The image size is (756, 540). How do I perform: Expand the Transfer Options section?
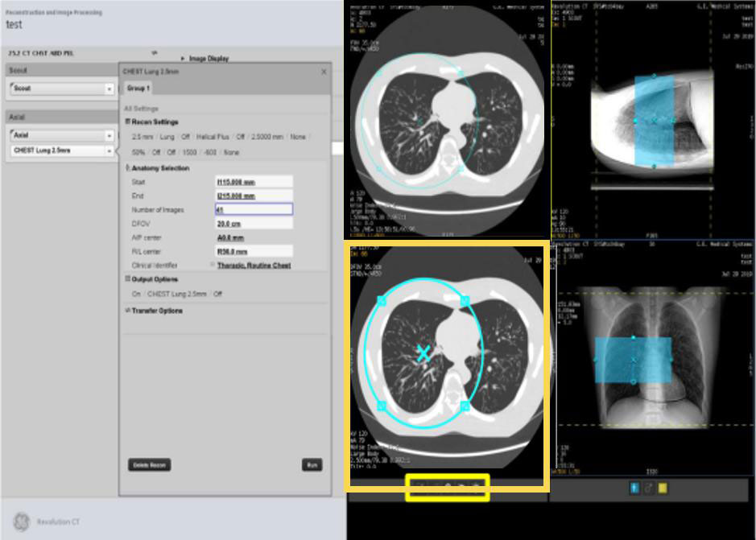[127, 311]
